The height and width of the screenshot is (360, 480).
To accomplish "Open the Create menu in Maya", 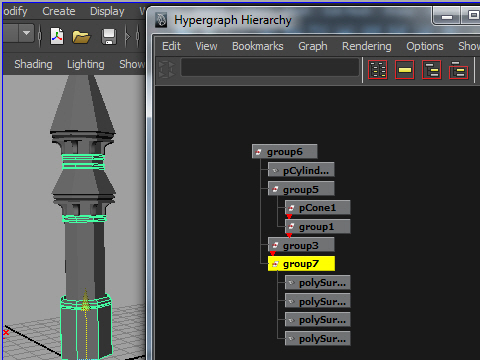I will click(x=59, y=11).
